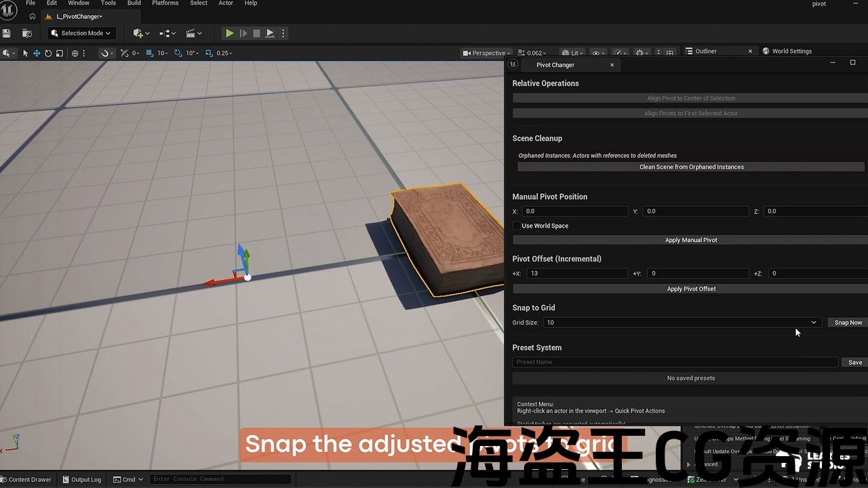868x488 pixels.
Task: Click the Browse content folder icon
Action: pyautogui.click(x=27, y=33)
